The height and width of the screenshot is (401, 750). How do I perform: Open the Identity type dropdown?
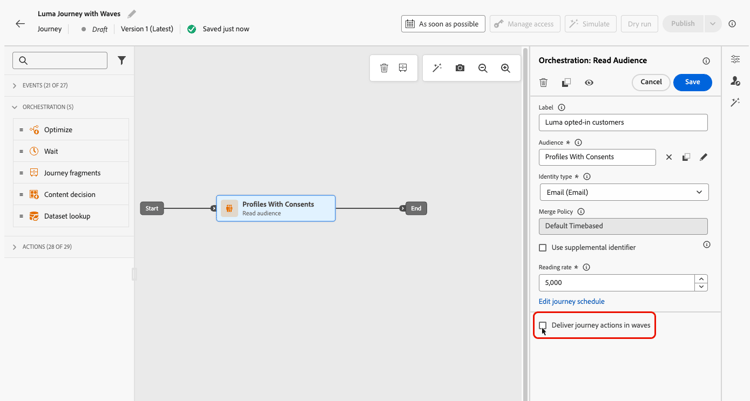point(623,192)
